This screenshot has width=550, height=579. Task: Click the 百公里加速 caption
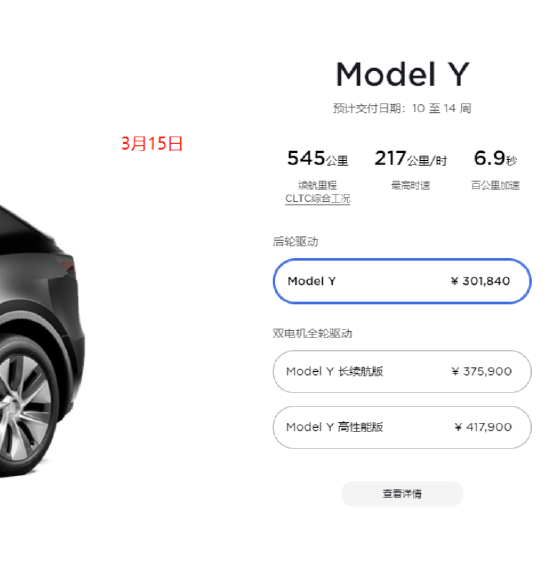[x=495, y=185]
